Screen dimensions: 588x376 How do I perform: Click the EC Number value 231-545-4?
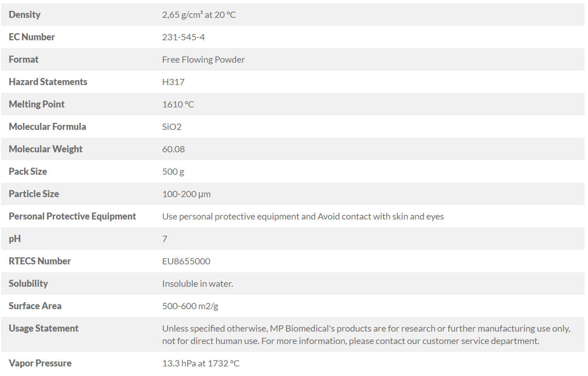[x=183, y=37]
